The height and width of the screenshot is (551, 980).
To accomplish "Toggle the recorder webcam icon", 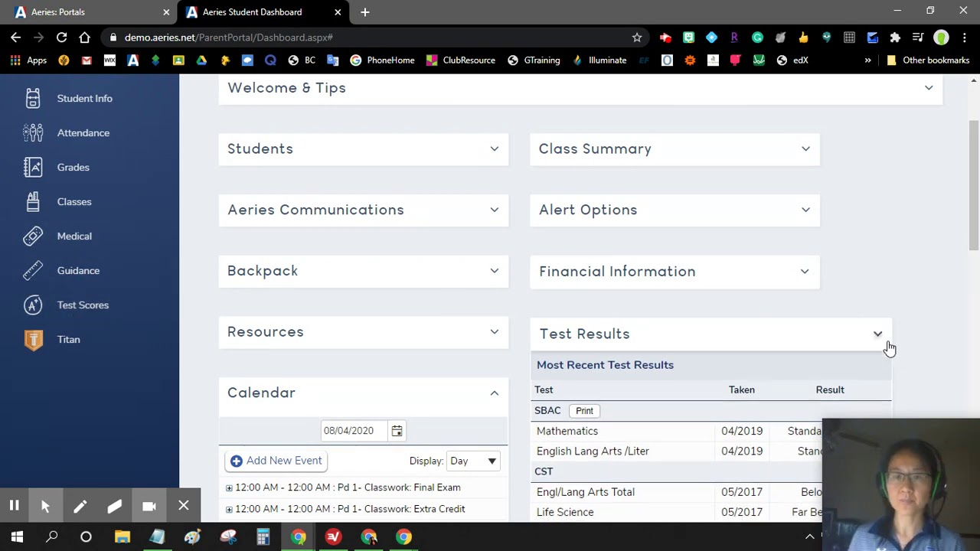I will tap(149, 506).
